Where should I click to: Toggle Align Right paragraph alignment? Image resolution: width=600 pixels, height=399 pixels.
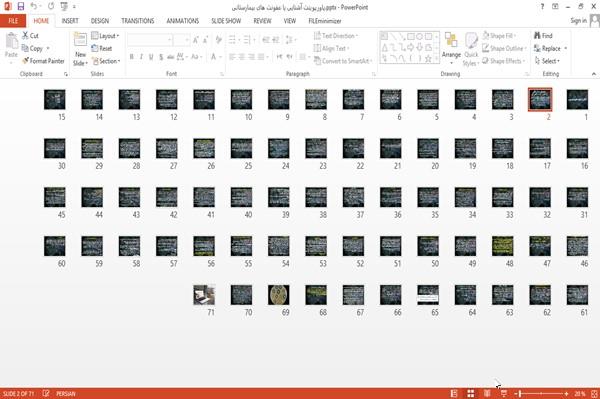click(251, 57)
